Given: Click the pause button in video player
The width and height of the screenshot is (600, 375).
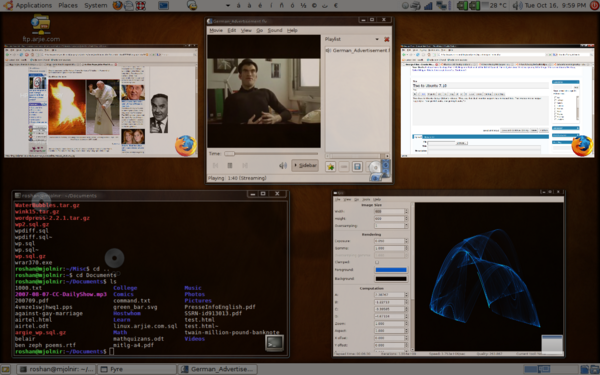Looking at the screenshot, I should tap(230, 165).
